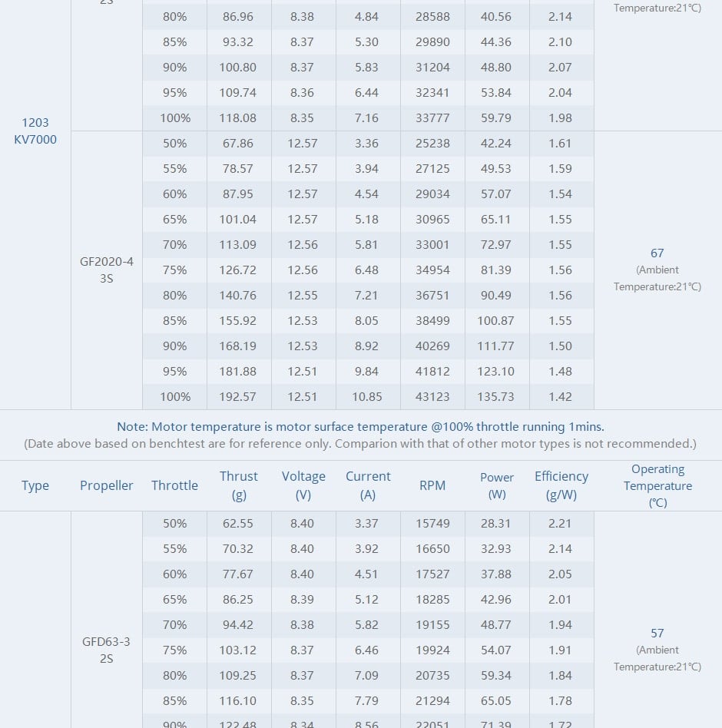Select the 192.57 thrust value
The image size is (722, 728).
[239, 396]
